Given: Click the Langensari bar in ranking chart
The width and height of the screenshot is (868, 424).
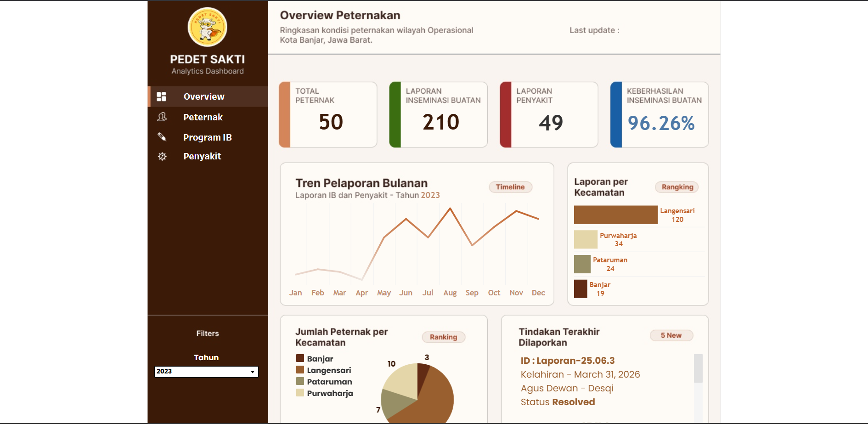Looking at the screenshot, I should [x=615, y=215].
